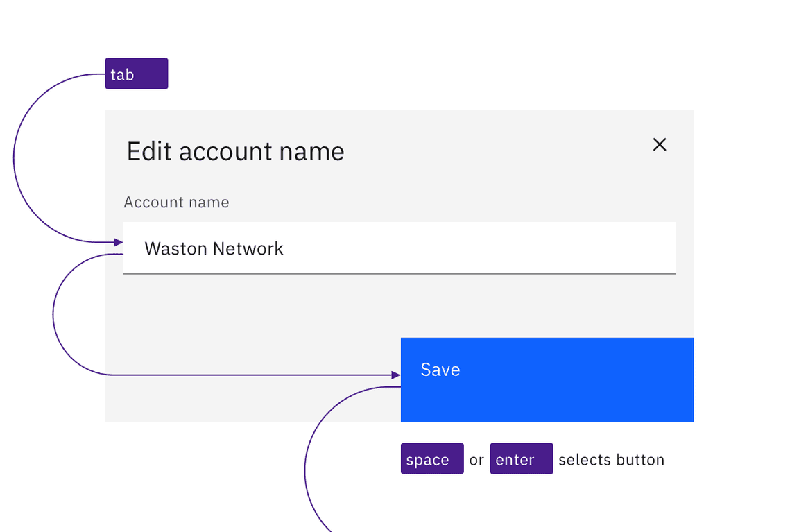Select the Waston Network text value

pos(214,248)
